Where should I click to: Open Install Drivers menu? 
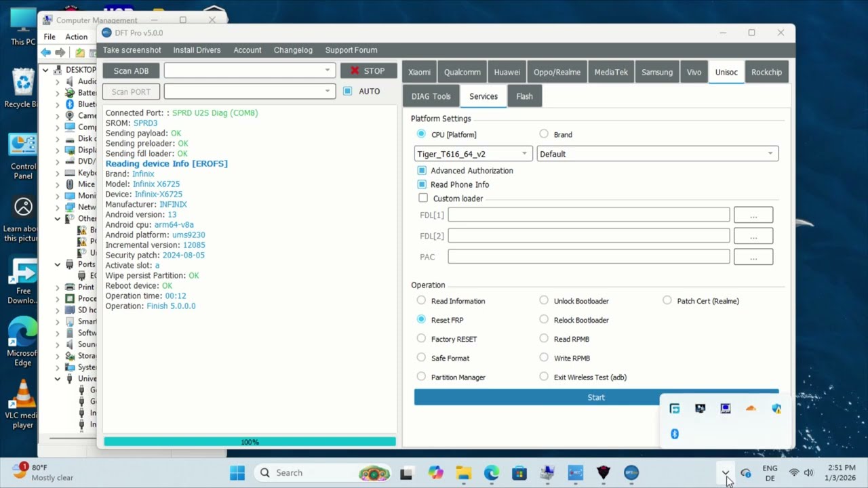(x=197, y=50)
